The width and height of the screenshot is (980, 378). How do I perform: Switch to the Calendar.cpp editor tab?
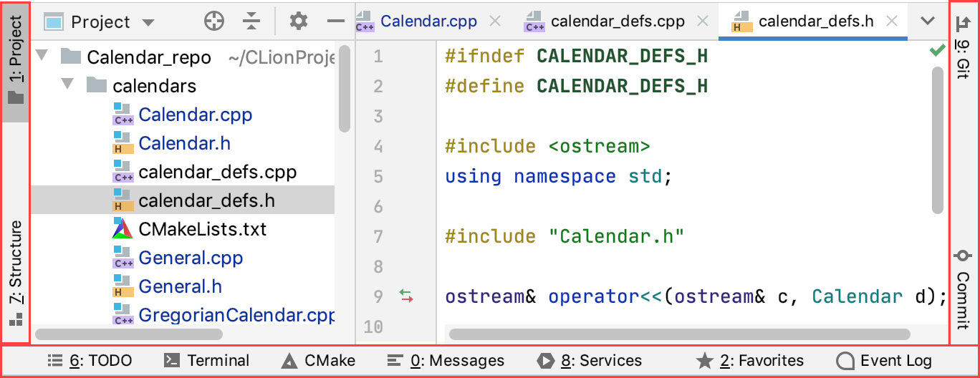tap(428, 21)
